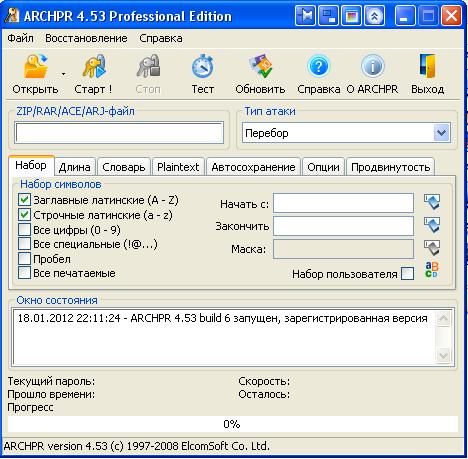
Task: Switch to the Автосохранение tab
Action: click(x=253, y=167)
